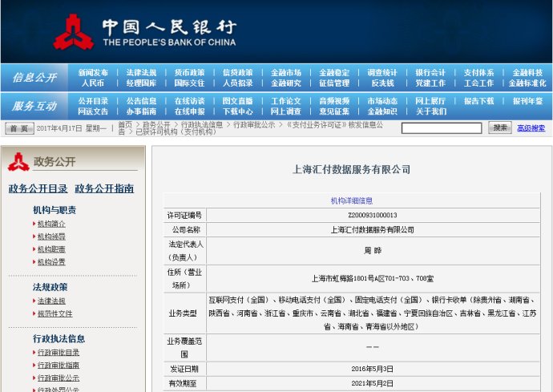The width and height of the screenshot is (553, 392).
Task: Open 人员招录 page
Action: (x=238, y=83)
